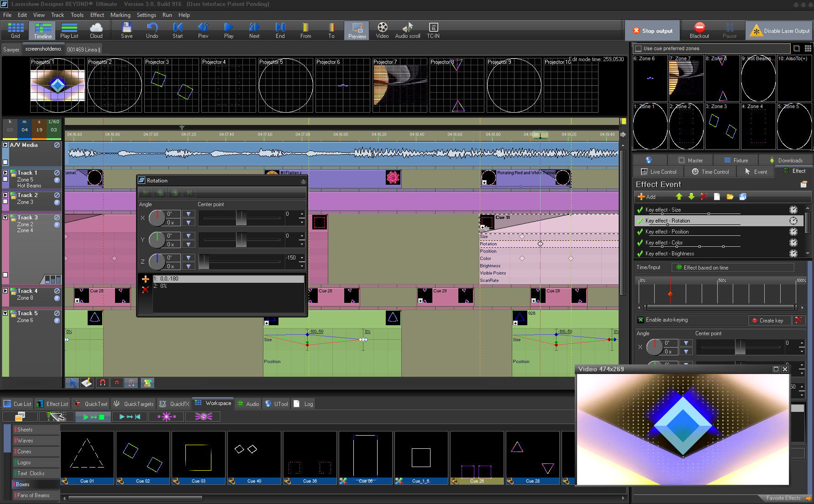
Task: Jump to Start of timeline
Action: (178, 31)
